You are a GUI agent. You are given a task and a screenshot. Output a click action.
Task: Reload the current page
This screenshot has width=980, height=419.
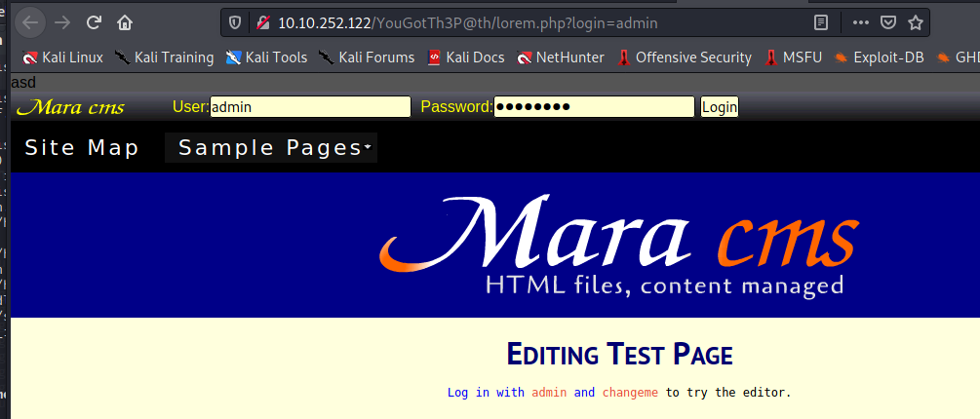(x=95, y=21)
